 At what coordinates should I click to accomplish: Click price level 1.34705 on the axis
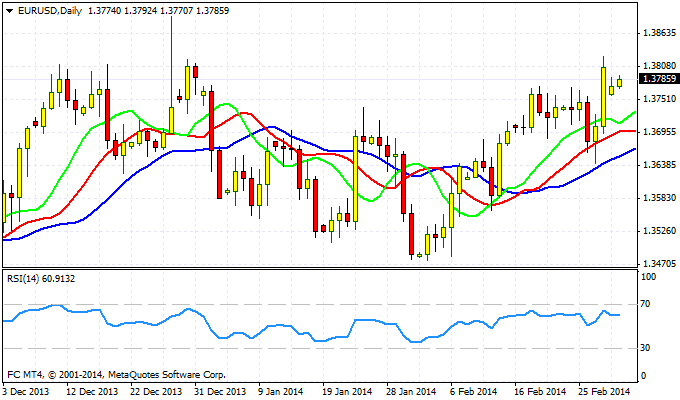[x=660, y=263]
